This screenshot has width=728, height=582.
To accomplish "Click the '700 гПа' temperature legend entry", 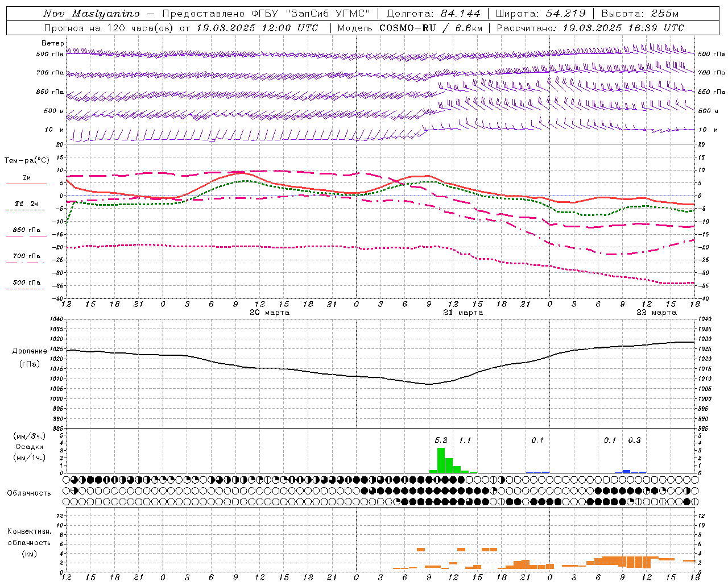I will 26,256.
